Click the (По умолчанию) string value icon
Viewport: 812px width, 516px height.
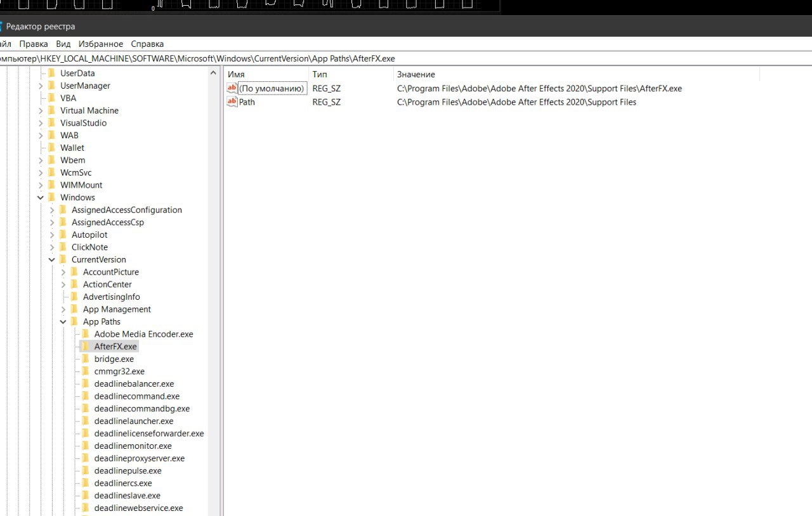[x=232, y=88]
